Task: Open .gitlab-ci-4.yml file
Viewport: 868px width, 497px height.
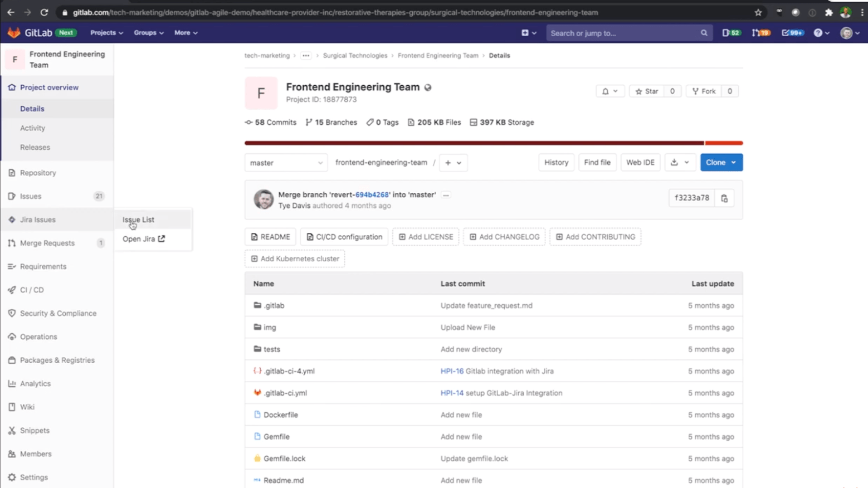Action: coord(289,371)
